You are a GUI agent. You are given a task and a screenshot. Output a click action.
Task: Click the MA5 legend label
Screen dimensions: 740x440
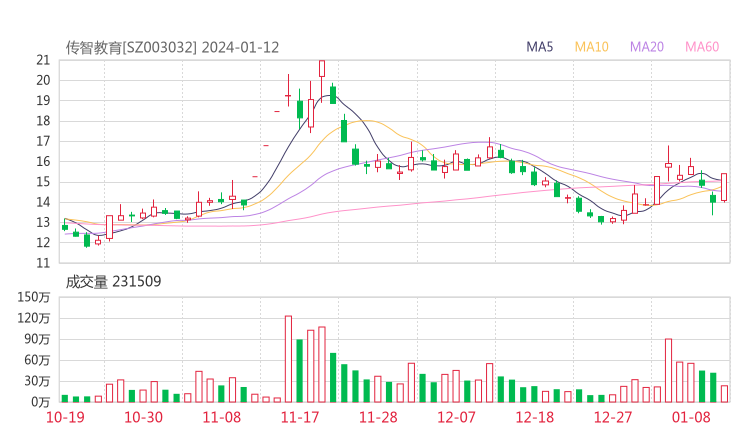(x=539, y=47)
